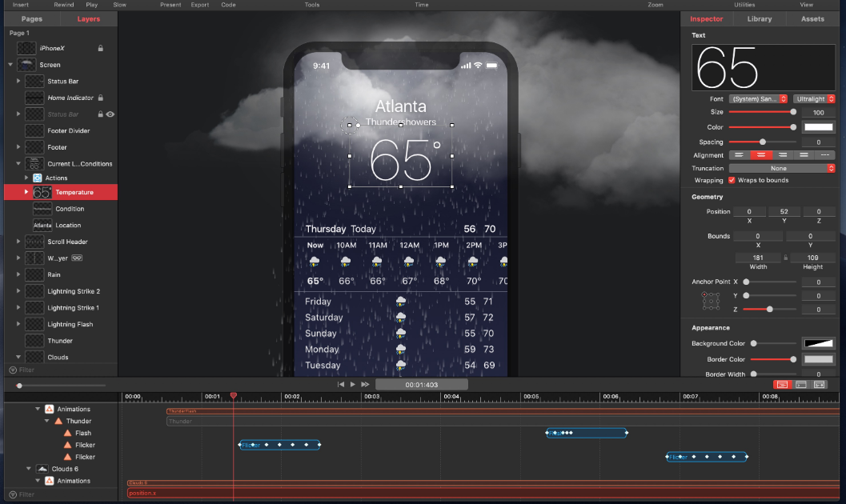Fast forward the timeline
Image resolution: width=846 pixels, height=504 pixels.
(x=365, y=384)
